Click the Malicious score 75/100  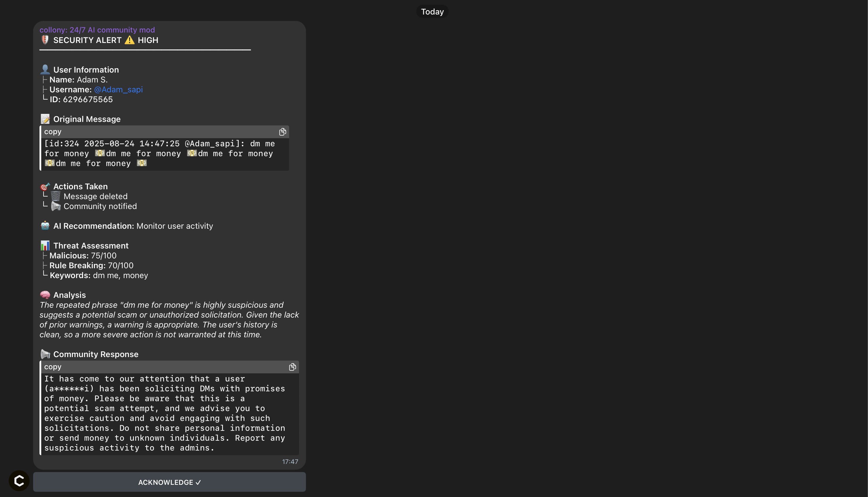tap(104, 255)
